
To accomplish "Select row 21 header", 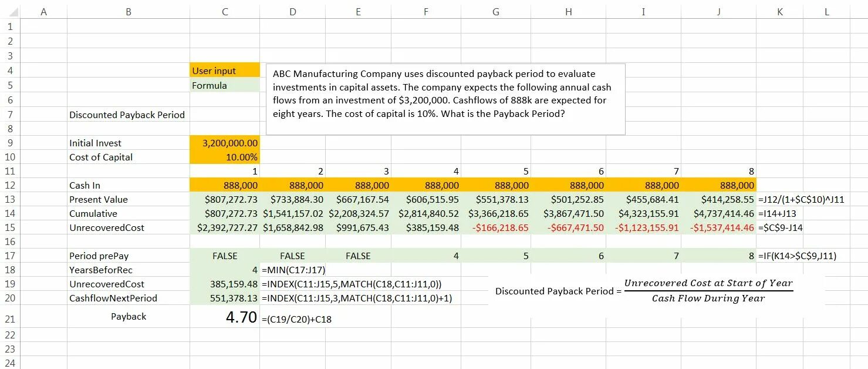I will [10, 319].
